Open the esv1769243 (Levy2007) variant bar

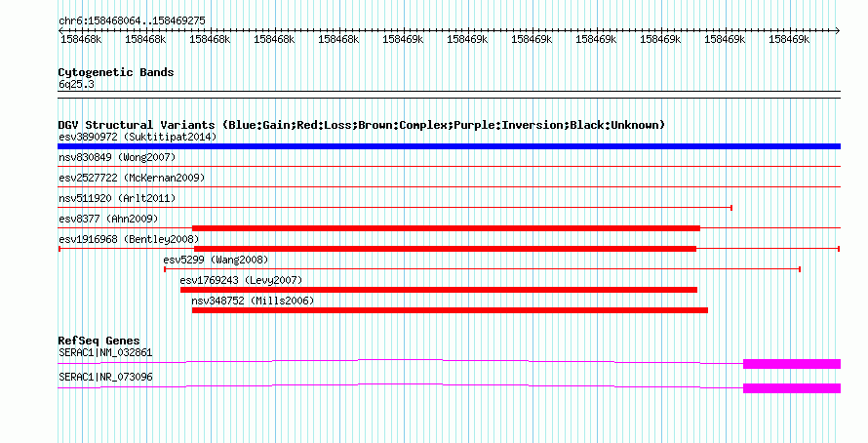click(x=439, y=290)
